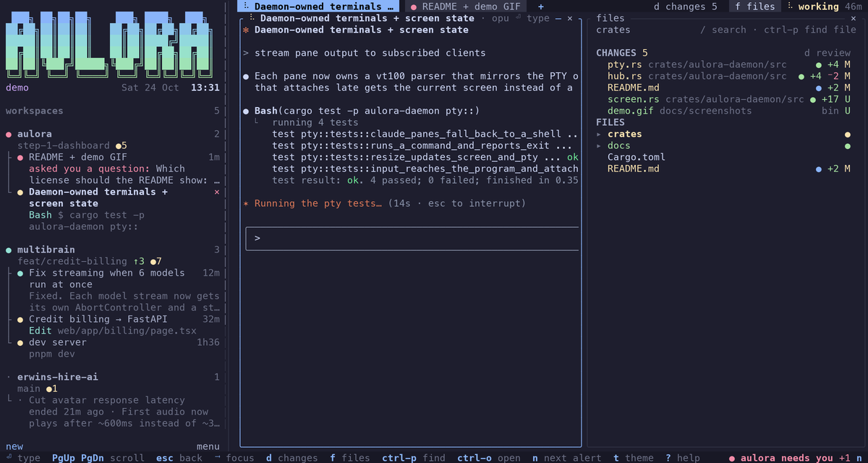The image size is (868, 463).
Task: Click the yellow status dot beside crates folder
Action: pyautogui.click(x=847, y=134)
